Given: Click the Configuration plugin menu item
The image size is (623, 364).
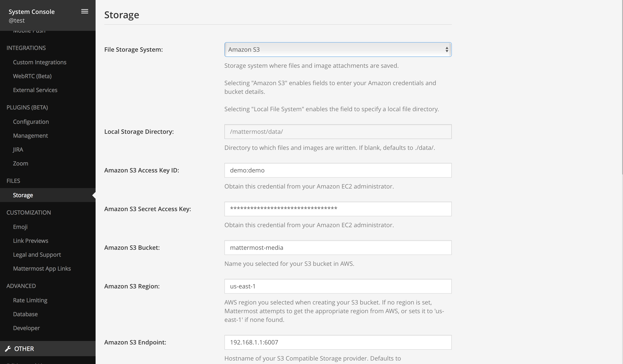Looking at the screenshot, I should [31, 121].
